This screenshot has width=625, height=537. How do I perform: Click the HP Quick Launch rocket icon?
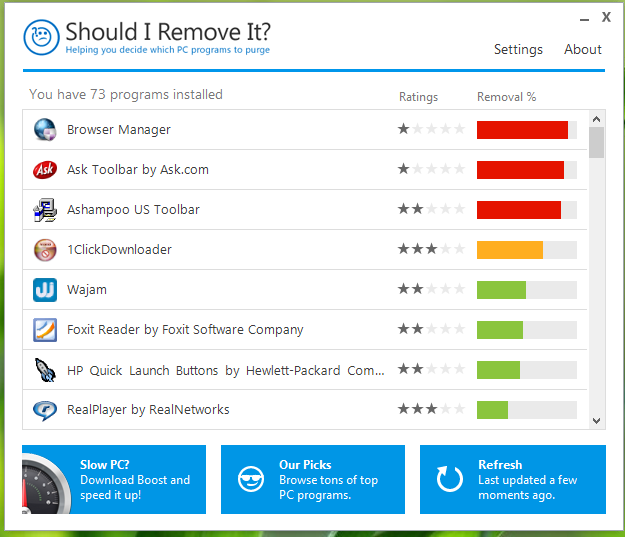coord(45,370)
